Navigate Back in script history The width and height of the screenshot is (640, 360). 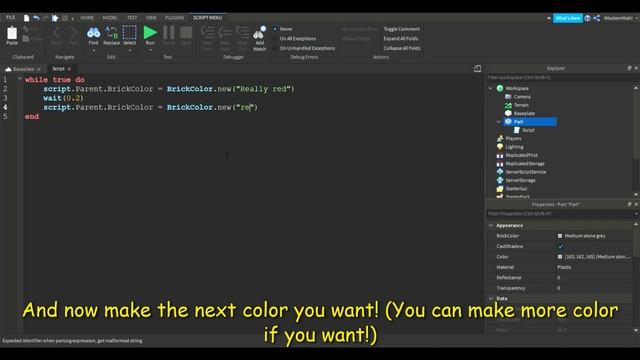click(56, 33)
